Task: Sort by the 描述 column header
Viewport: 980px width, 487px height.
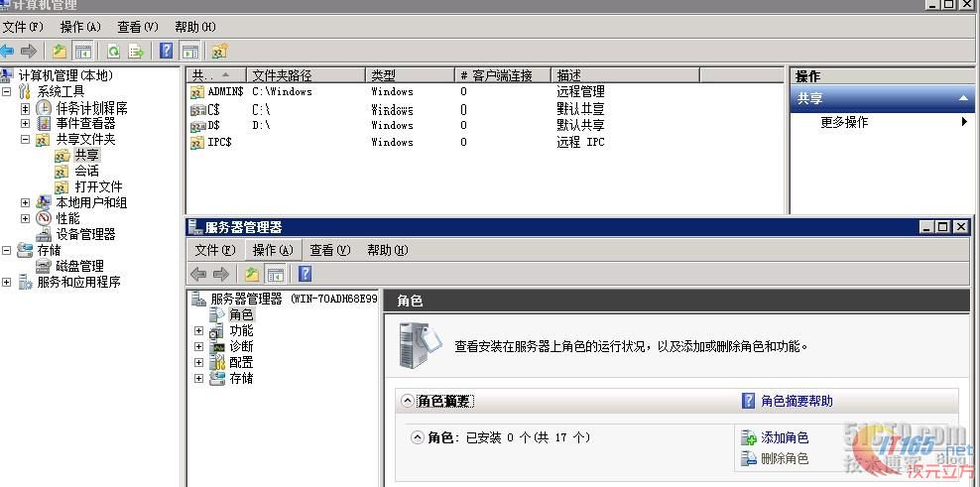Action: click(x=625, y=75)
